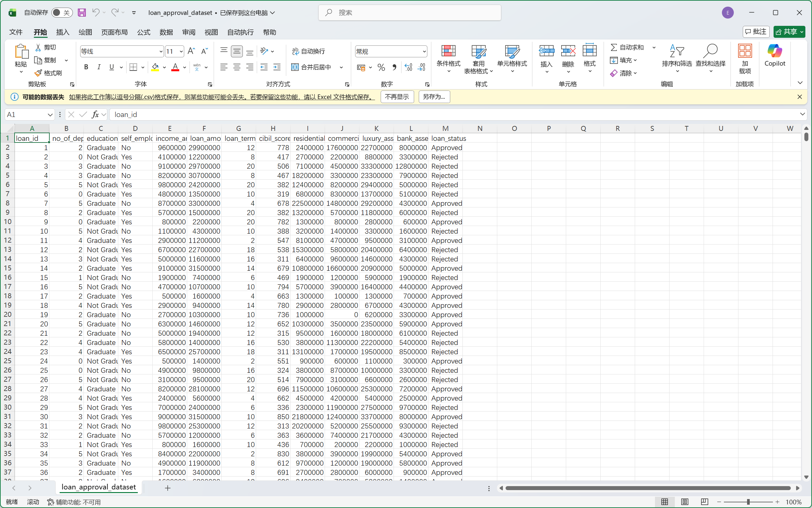Expand the number format combo box

pyautogui.click(x=424, y=51)
